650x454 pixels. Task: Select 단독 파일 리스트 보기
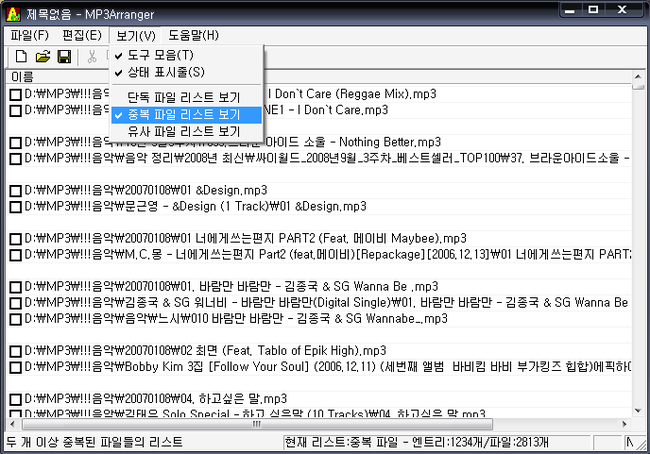tap(187, 97)
